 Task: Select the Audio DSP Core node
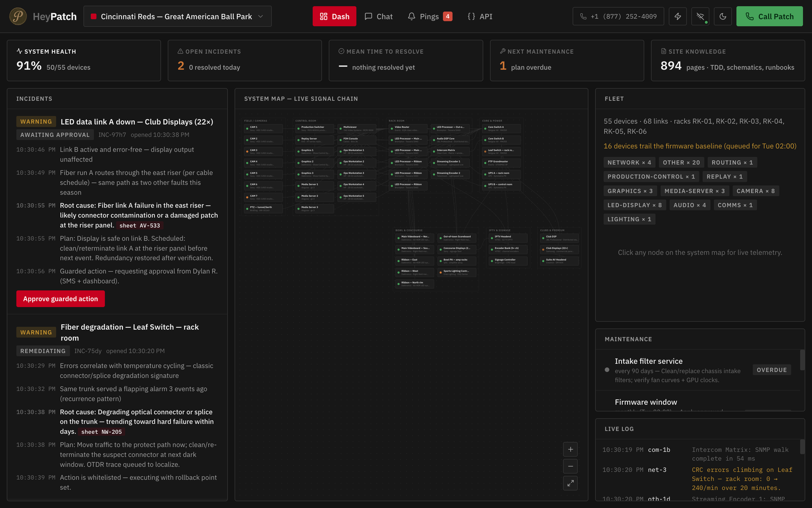coord(450,140)
